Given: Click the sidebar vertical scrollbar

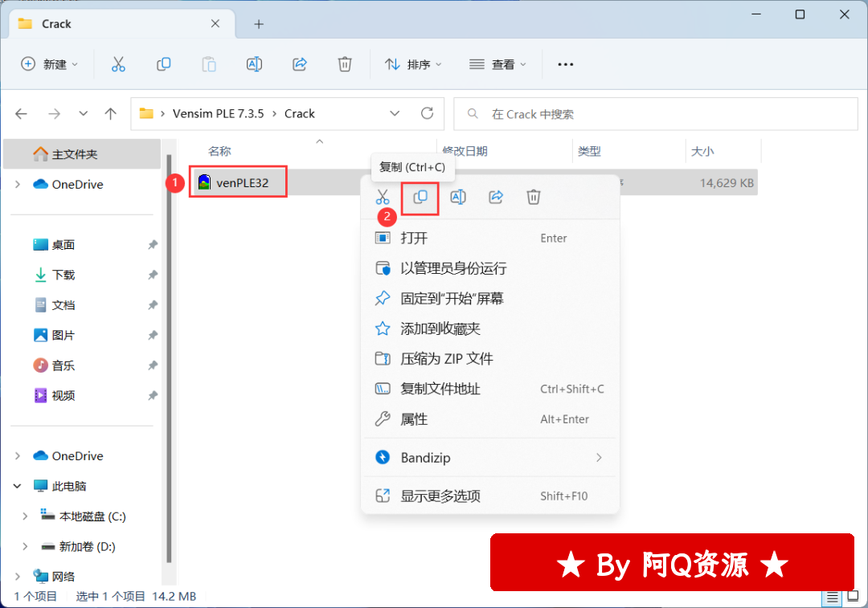Looking at the screenshot, I should (x=168, y=360).
